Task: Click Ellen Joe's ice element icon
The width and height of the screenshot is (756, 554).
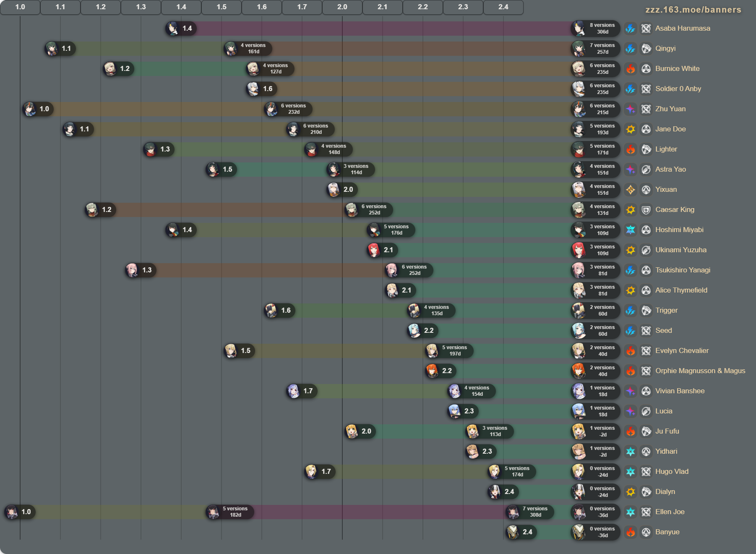Action: 630,512
